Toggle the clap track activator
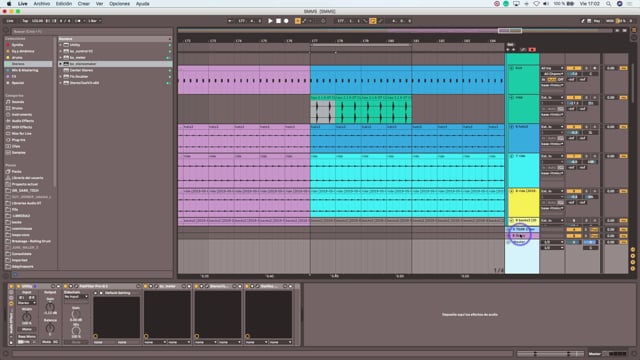Screen dimensions: 640x360 pyautogui.click(x=574, y=98)
